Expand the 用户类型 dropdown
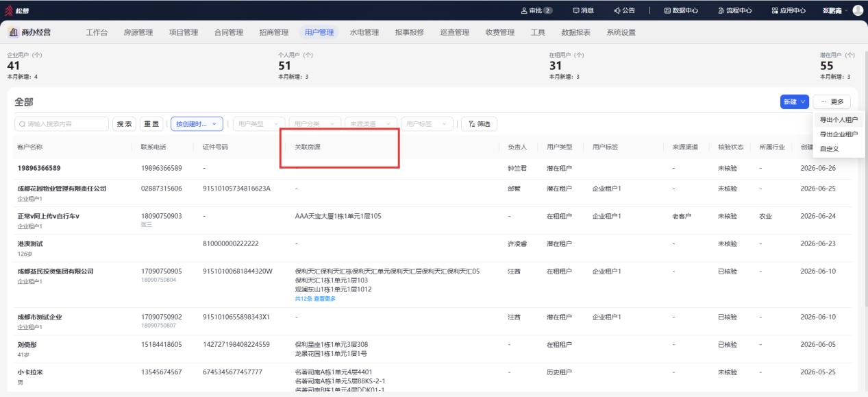868x397 pixels. (258, 124)
